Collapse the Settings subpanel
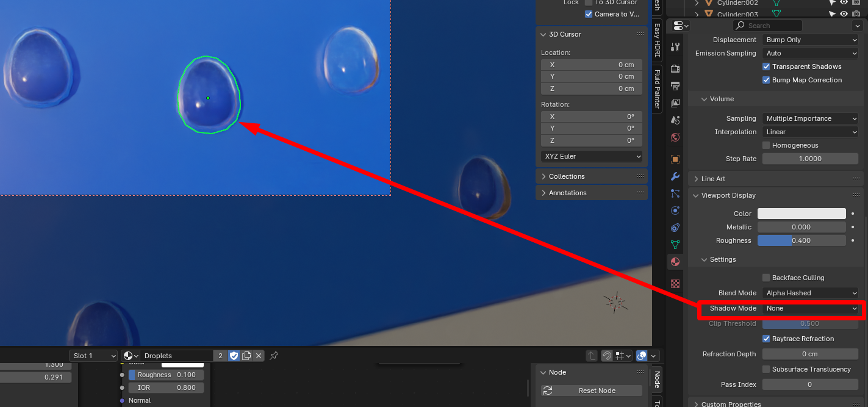Screen dimensions: 868x407 pyautogui.click(x=722, y=259)
